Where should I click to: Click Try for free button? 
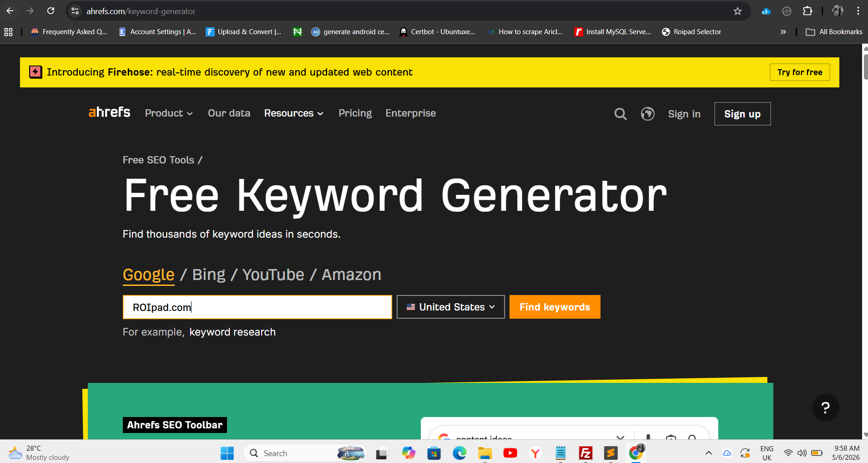click(x=800, y=72)
